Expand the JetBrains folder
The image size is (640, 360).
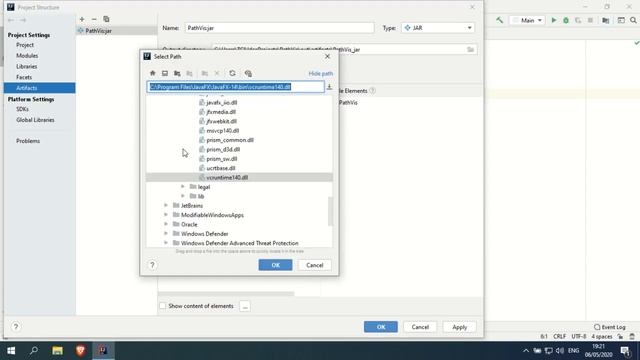point(166,206)
